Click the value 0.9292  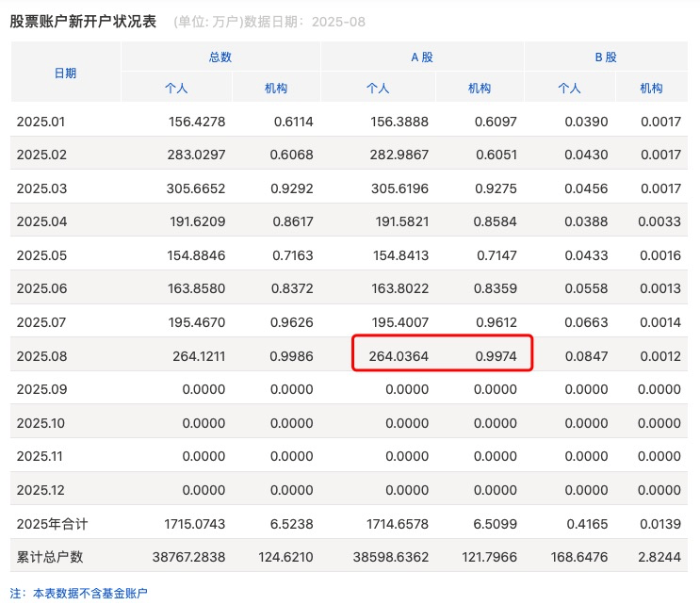[x=292, y=188]
